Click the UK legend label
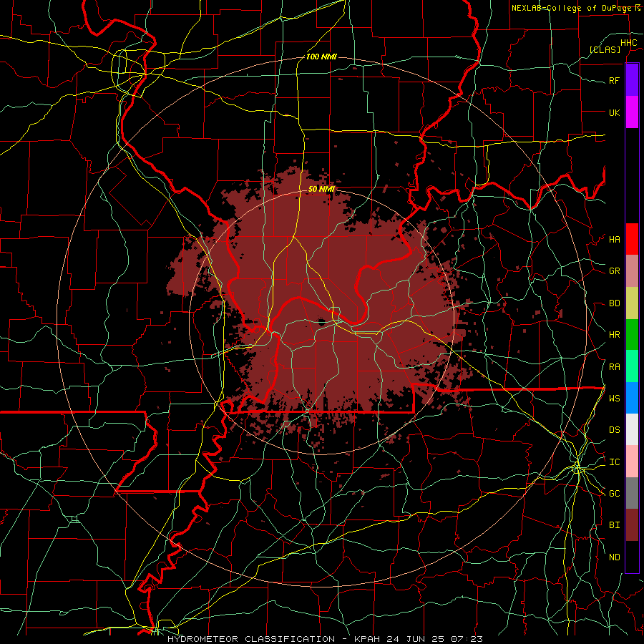 614,112
